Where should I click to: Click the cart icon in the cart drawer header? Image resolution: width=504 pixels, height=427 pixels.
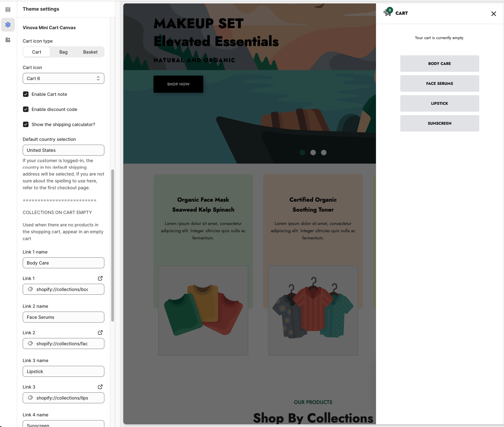[388, 12]
